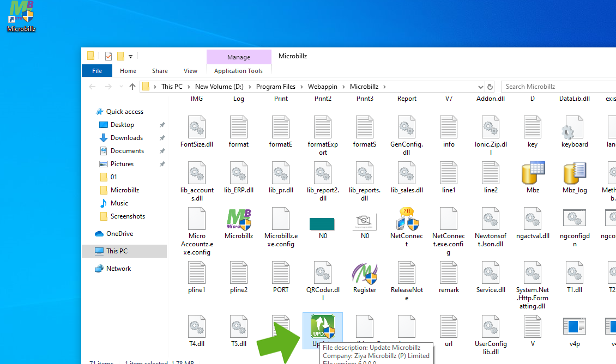Switch to the Application Tools tab
This screenshot has width=616, height=364.
pos(238,71)
